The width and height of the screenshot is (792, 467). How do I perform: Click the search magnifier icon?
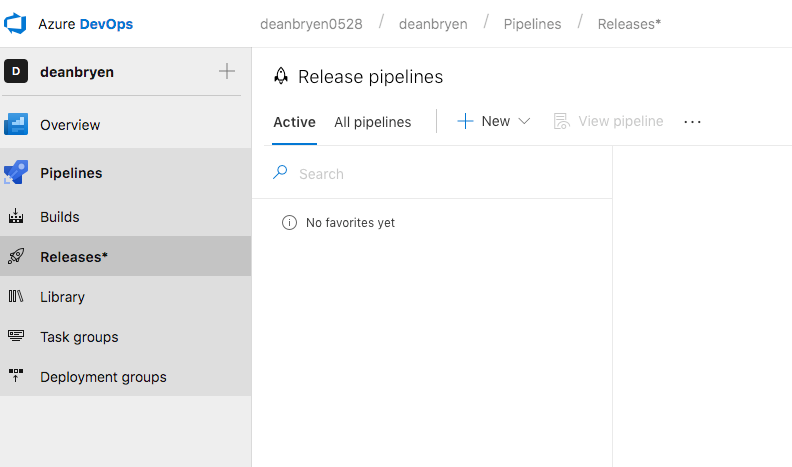pos(280,173)
